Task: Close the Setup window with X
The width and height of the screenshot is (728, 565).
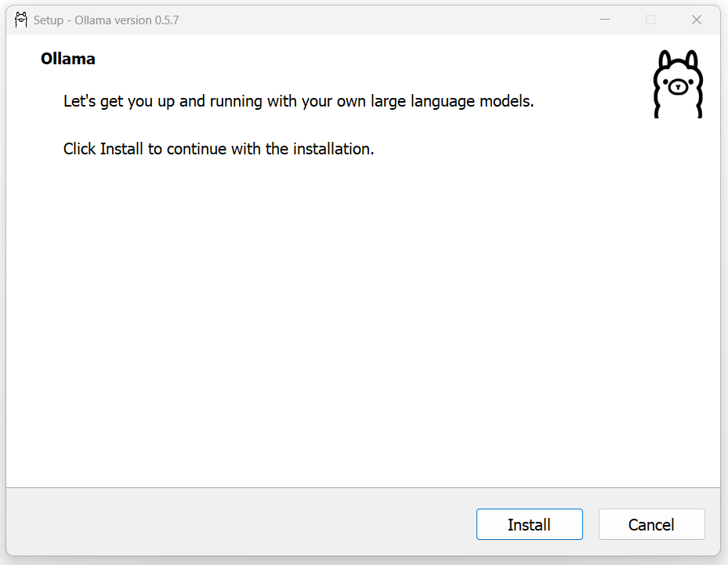Action: pos(697,20)
